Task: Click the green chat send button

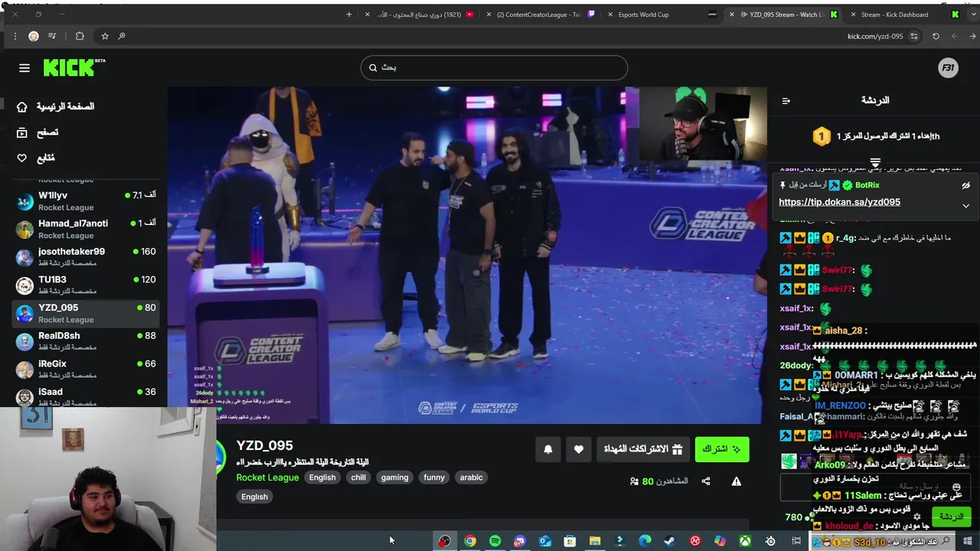Action: [951, 517]
